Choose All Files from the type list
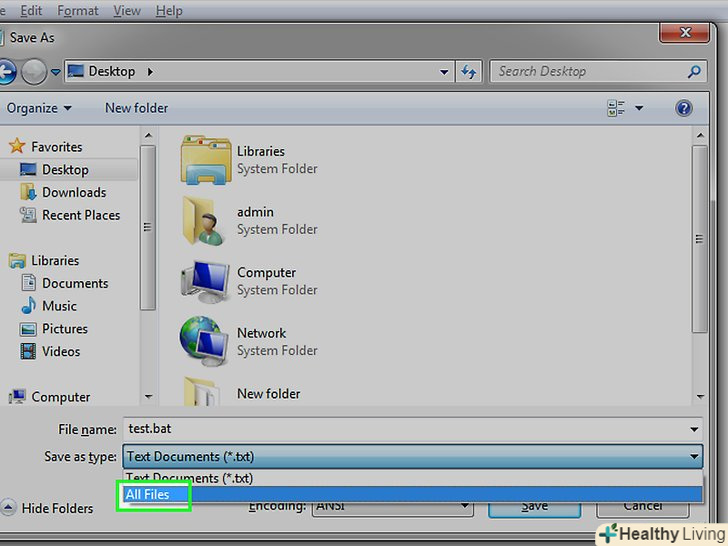 [412, 494]
